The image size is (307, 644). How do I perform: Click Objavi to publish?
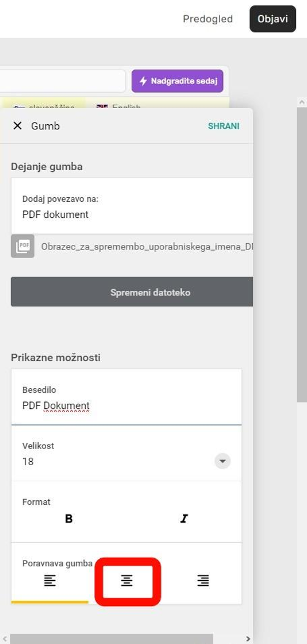(273, 19)
